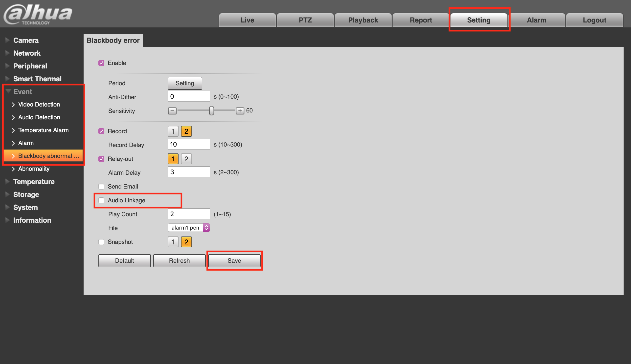Switch to the Live tab
The height and width of the screenshot is (364, 631).
coord(247,20)
